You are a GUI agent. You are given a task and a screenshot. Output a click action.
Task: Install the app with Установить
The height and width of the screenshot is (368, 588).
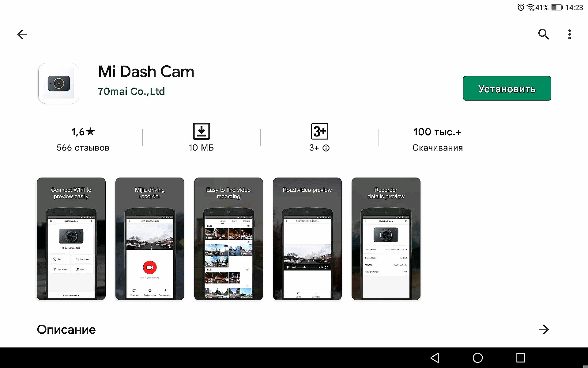coord(507,88)
